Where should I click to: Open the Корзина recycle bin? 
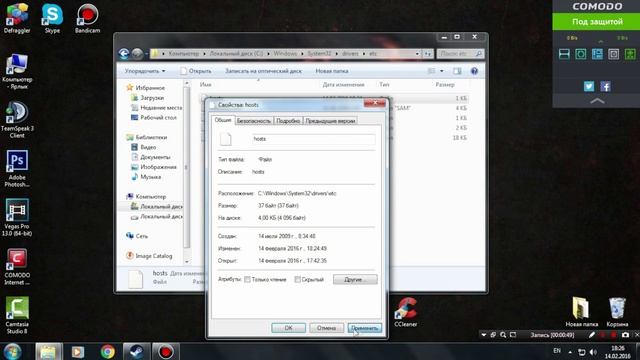tap(617, 312)
